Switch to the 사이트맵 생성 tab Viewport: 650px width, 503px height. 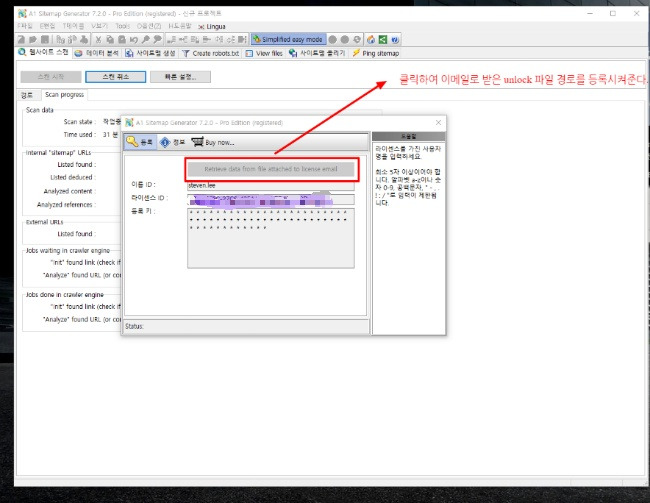pos(150,53)
